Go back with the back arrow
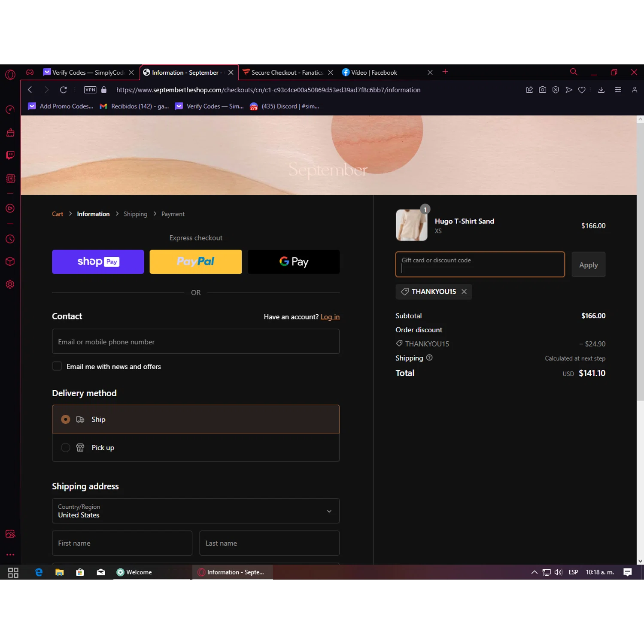644x644 pixels. pos(30,90)
